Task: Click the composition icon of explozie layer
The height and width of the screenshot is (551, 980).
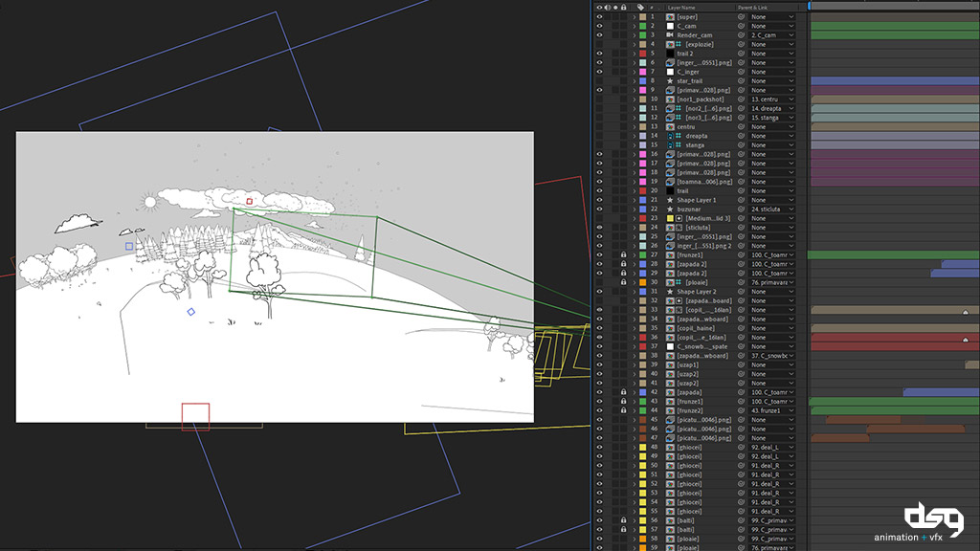Action: pos(670,44)
